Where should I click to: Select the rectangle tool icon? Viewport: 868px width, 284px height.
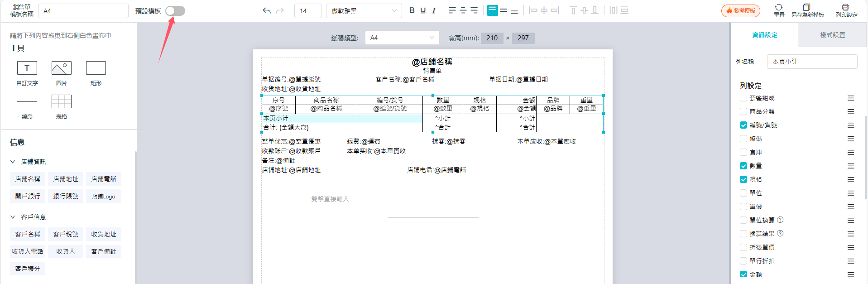point(96,68)
